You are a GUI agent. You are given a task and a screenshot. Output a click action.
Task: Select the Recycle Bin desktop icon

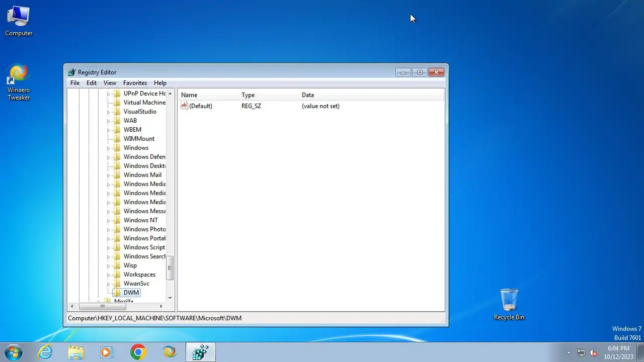[x=509, y=305]
